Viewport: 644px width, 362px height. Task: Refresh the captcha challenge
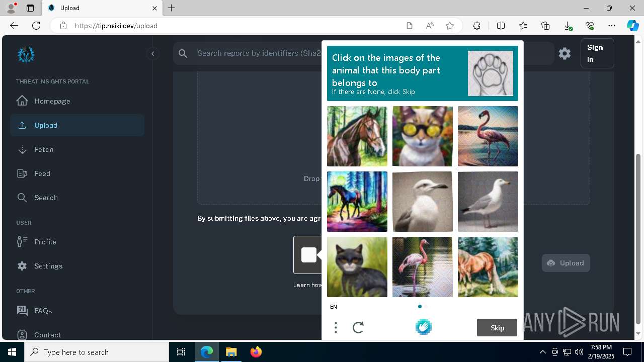[358, 328]
